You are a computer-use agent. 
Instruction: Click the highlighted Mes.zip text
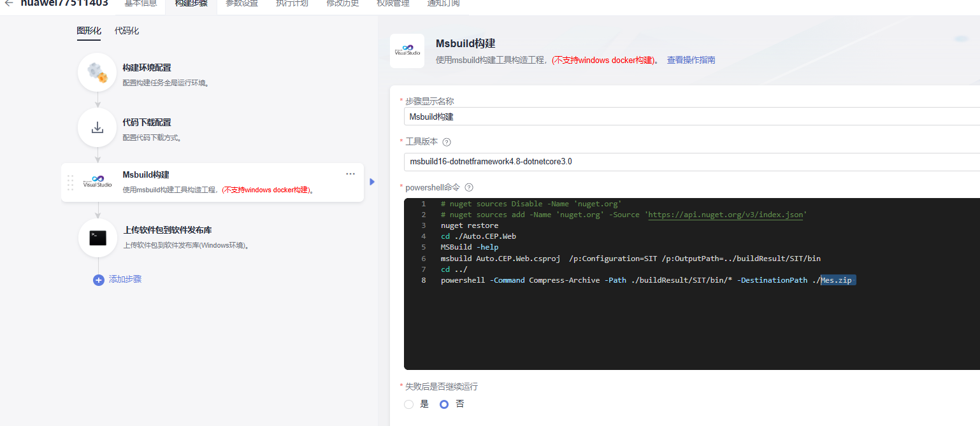[x=836, y=280]
